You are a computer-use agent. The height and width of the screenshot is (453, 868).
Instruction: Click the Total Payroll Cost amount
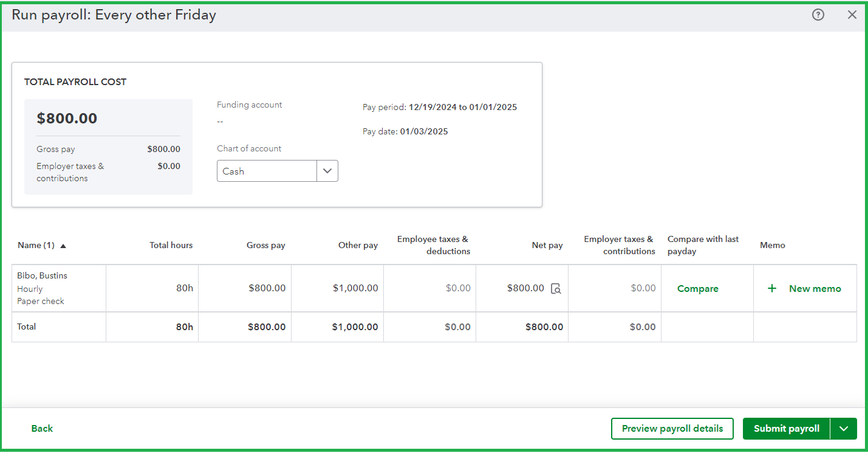tap(66, 118)
